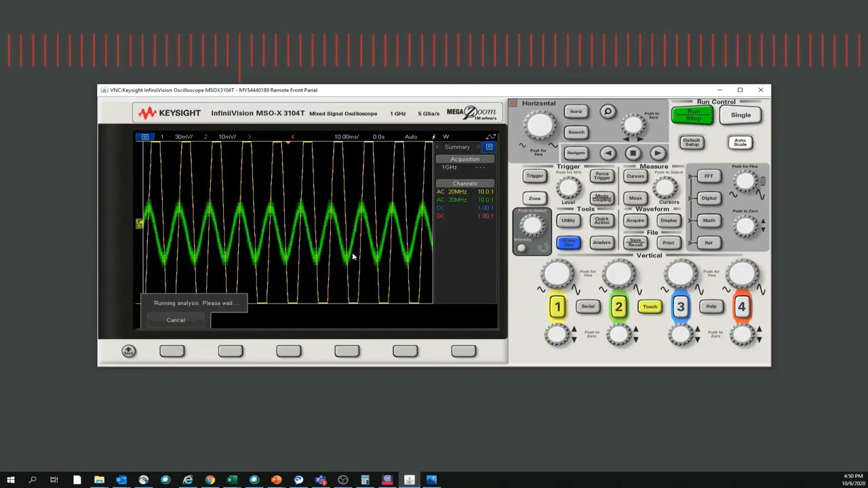The image size is (868, 488).
Task: Open File Explorer from the taskbar
Action: (99, 481)
